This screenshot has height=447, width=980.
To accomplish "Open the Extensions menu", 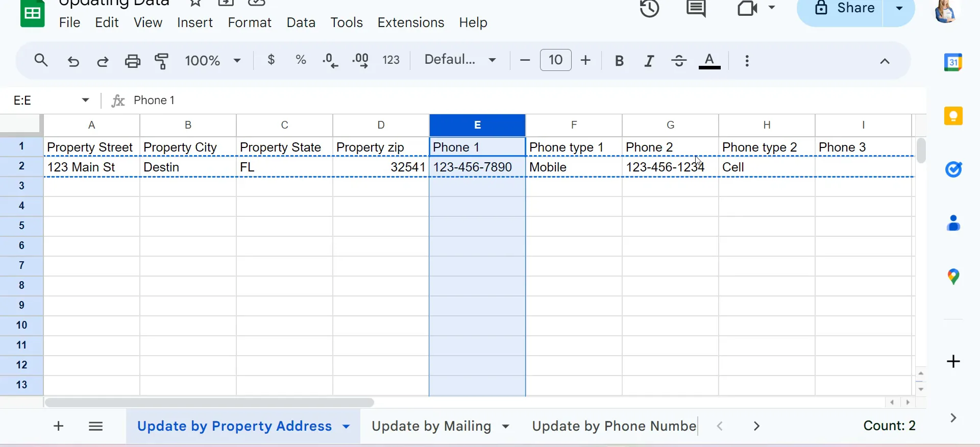I will point(411,22).
